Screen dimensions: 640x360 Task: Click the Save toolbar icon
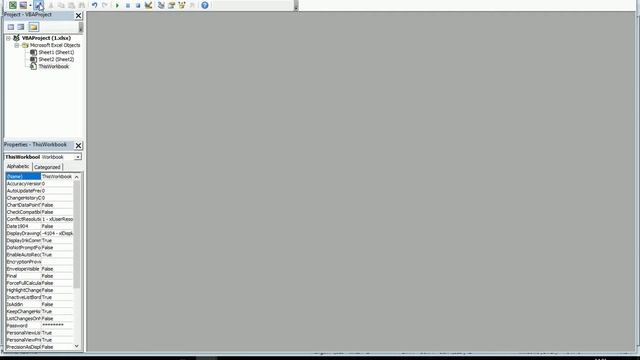tap(39, 5)
